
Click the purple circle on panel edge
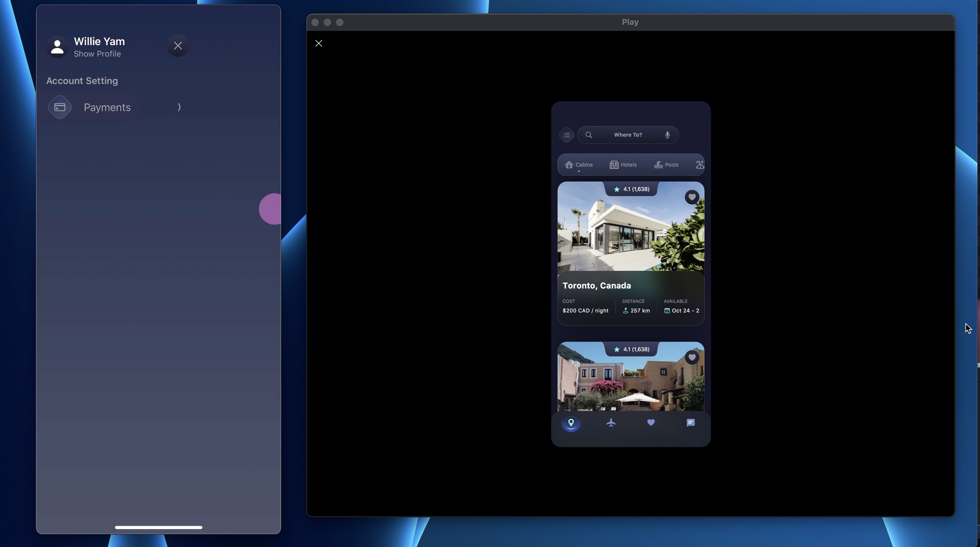coord(271,209)
